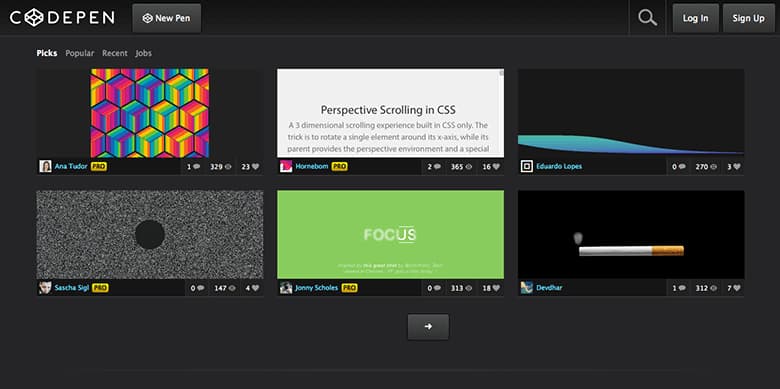Click comments icon on Devdhar's pen
780x389 pixels.
click(682, 289)
